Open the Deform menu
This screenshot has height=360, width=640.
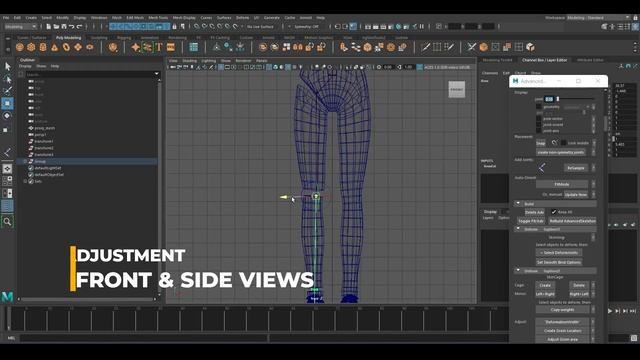[242, 18]
